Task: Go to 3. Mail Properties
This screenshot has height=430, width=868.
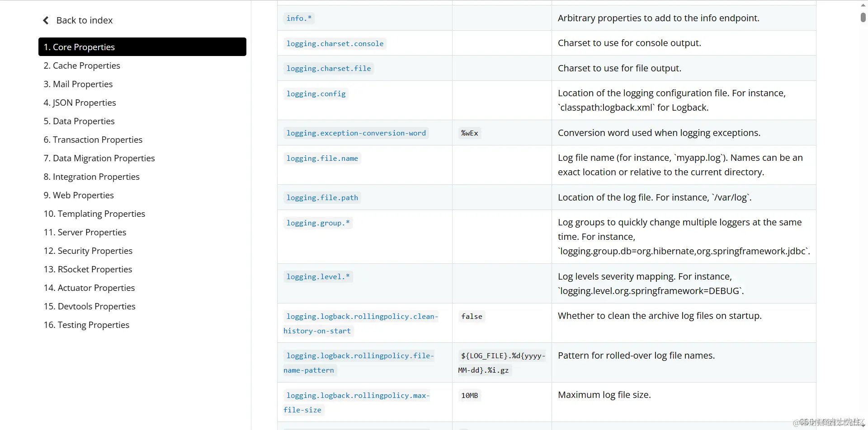Action: coord(78,84)
